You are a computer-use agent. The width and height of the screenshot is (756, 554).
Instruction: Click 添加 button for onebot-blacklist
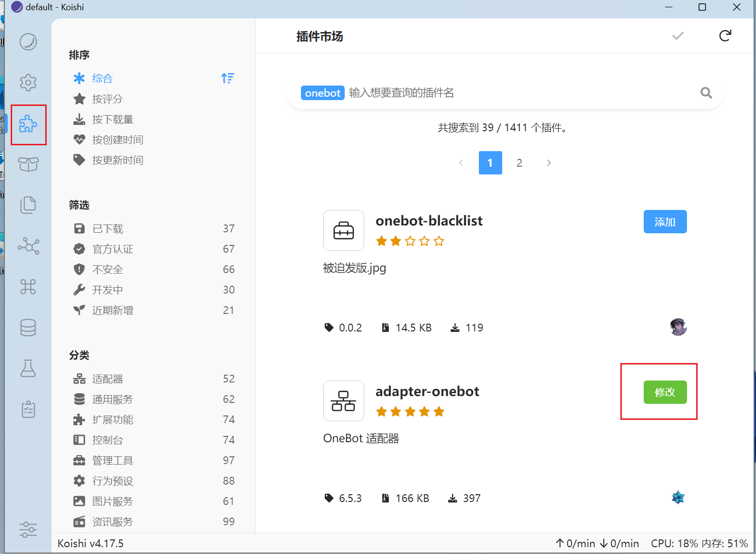665,222
